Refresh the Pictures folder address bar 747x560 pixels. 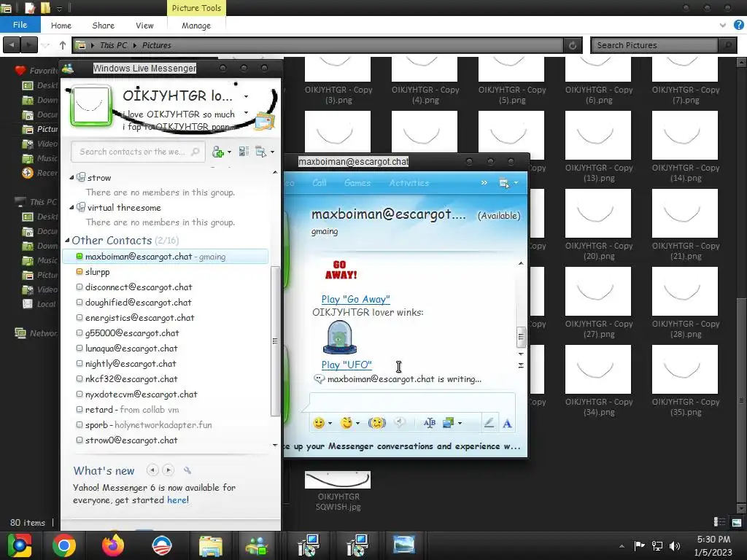pos(573,45)
